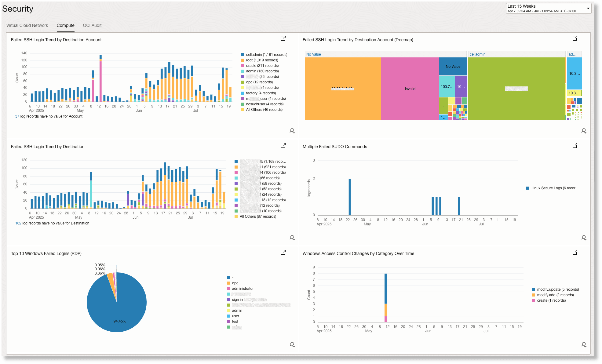The image size is (602, 364).
Task: Click the explore icon under the treemap chart
Action: (584, 131)
